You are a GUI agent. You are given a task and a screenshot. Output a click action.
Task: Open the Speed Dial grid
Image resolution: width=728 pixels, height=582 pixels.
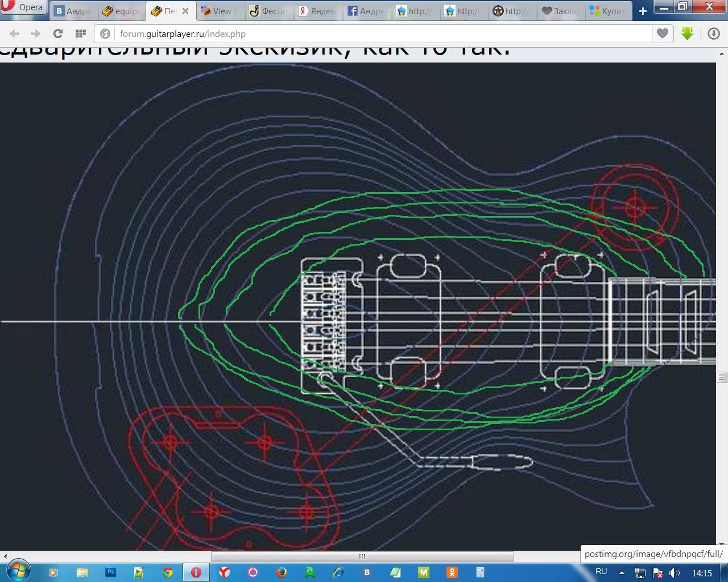coord(81,34)
